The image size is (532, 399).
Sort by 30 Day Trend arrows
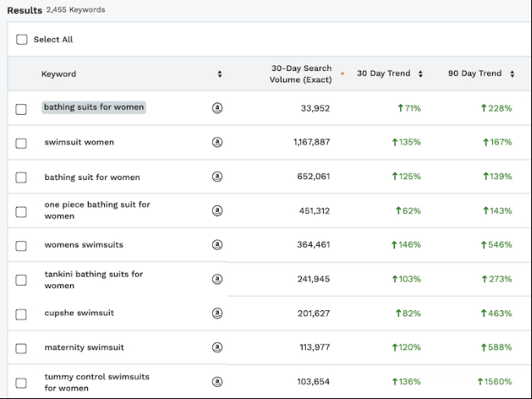421,74
